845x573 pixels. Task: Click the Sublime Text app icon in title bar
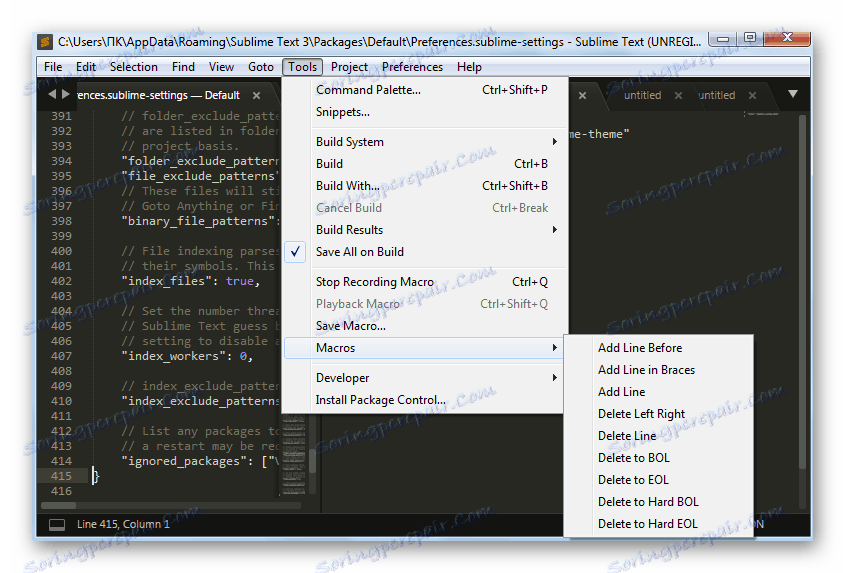tap(45, 42)
